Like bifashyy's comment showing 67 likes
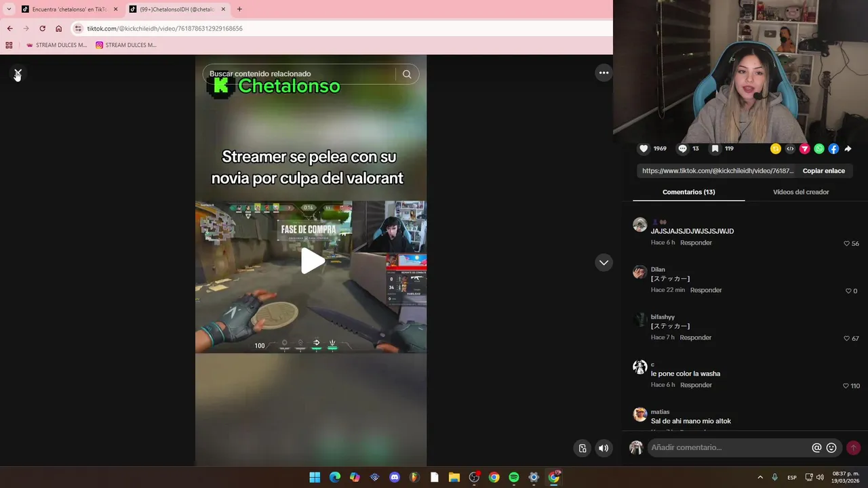The width and height of the screenshot is (868, 488). 847,338
